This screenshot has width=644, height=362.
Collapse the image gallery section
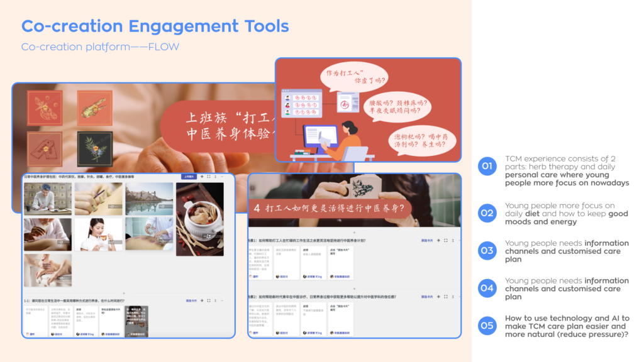[216, 177]
